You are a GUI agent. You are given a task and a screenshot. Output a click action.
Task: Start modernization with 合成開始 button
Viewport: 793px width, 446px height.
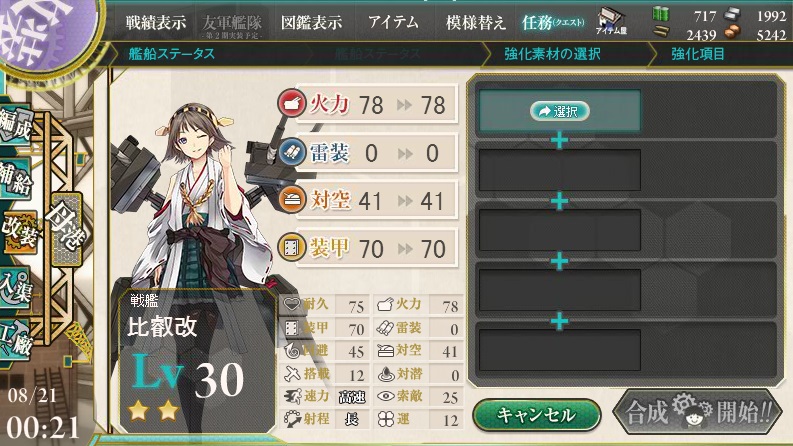tap(698, 412)
